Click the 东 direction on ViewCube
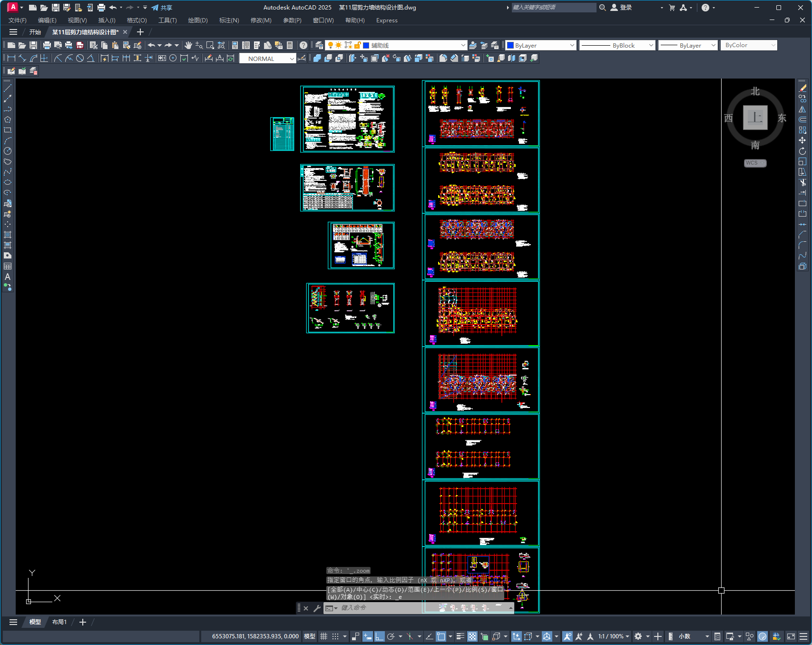Image resolution: width=812 pixels, height=645 pixels. (782, 118)
